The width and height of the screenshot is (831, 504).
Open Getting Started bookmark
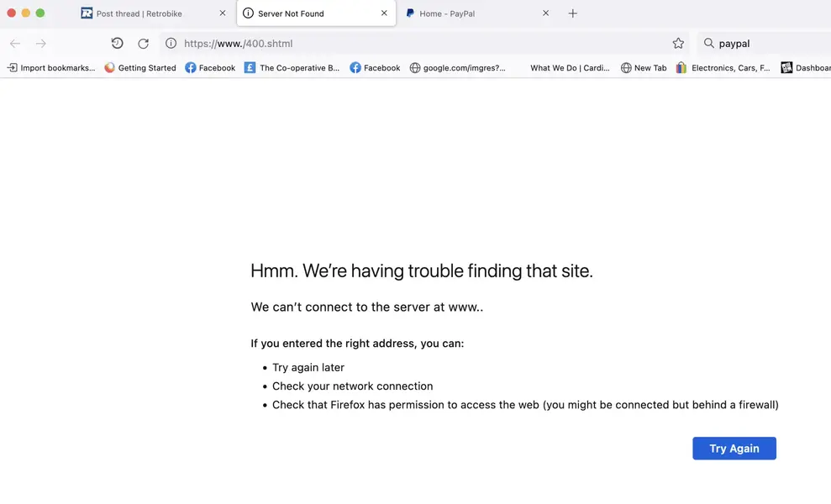[140, 68]
